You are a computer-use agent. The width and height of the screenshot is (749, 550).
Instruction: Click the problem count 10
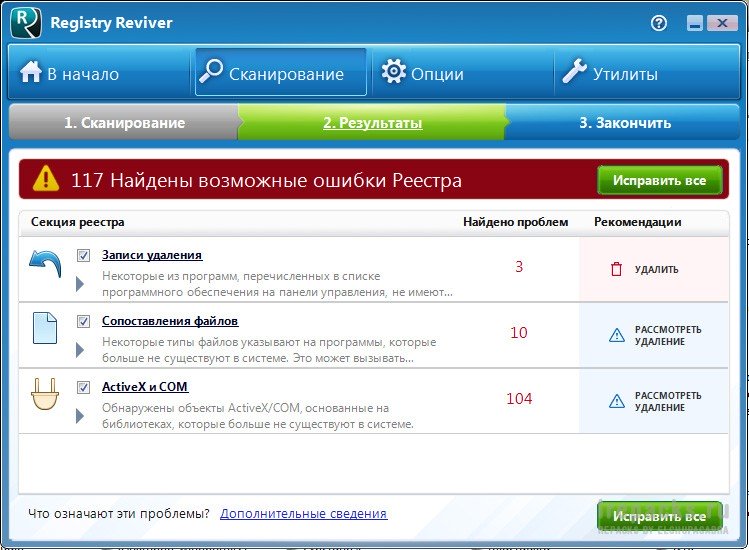click(519, 333)
